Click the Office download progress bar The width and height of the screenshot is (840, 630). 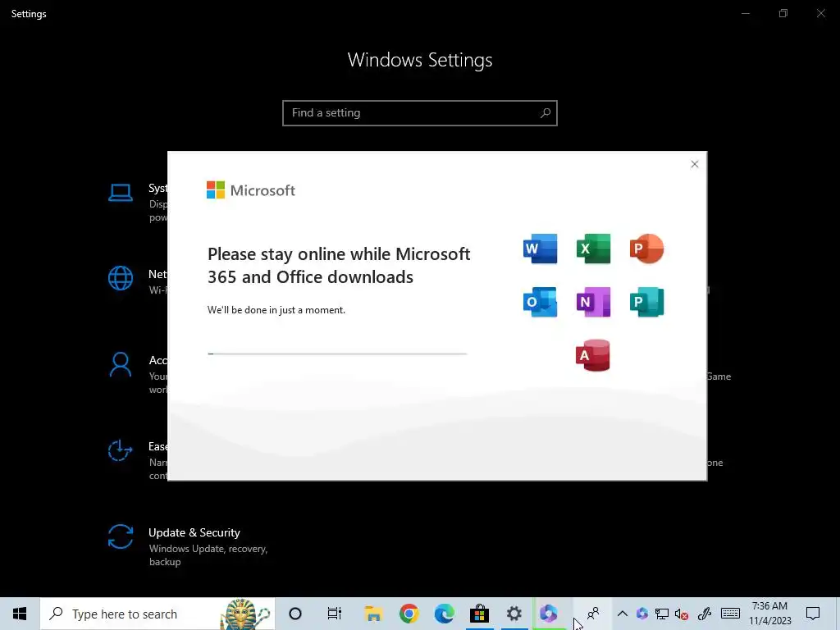click(337, 354)
